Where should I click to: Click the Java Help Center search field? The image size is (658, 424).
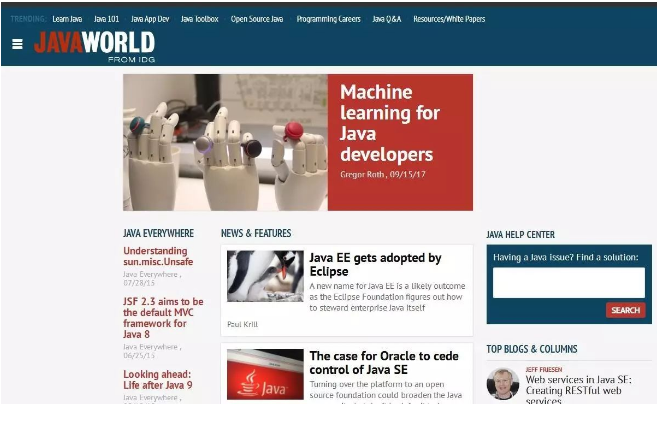(569, 283)
